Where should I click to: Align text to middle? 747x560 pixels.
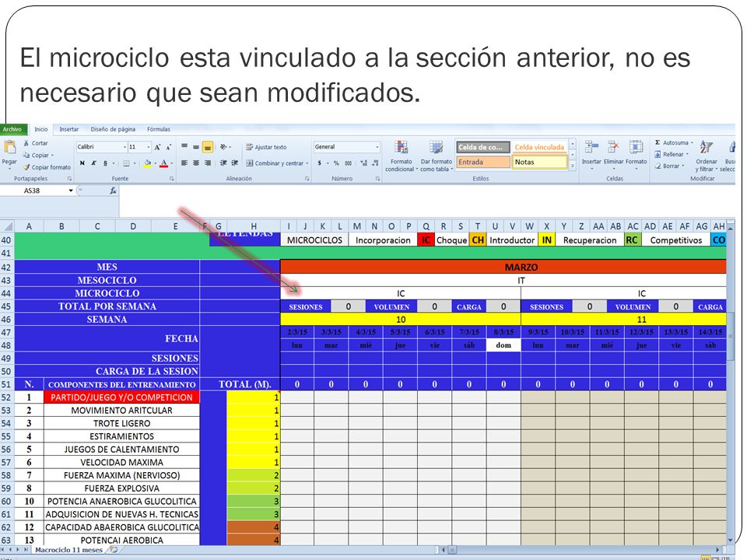tap(196, 147)
